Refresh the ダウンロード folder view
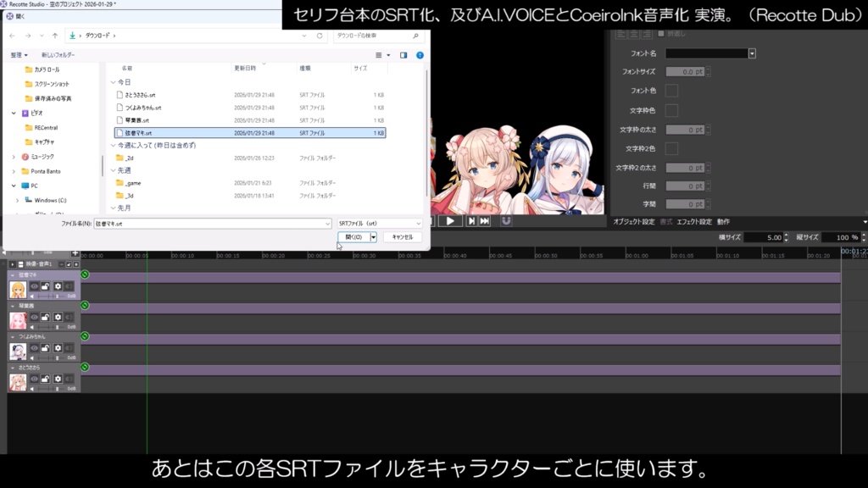 point(320,36)
